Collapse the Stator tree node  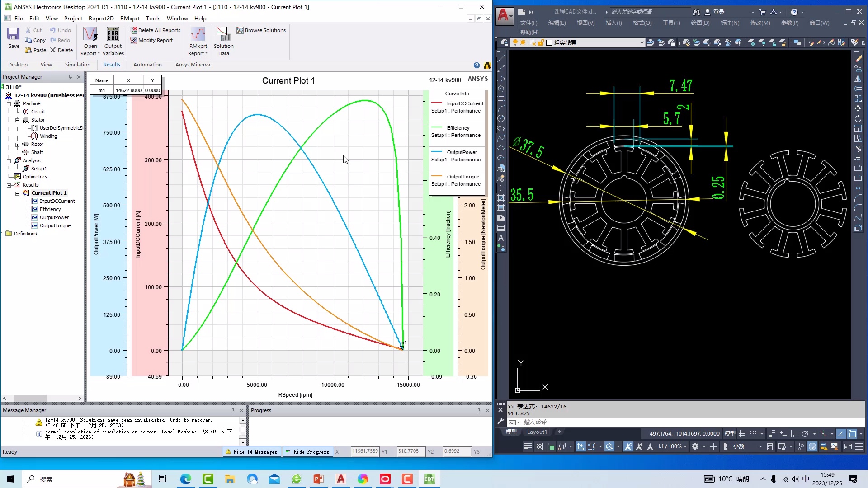coord(17,120)
